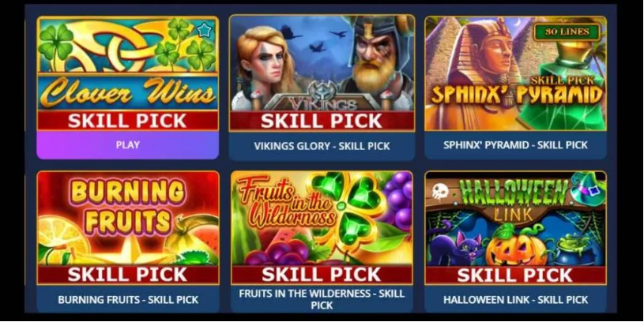Image resolution: width=644 pixels, height=322 pixels.
Task: Click the SKILL PICK banner under Burning Fruits
Action: coord(128,275)
